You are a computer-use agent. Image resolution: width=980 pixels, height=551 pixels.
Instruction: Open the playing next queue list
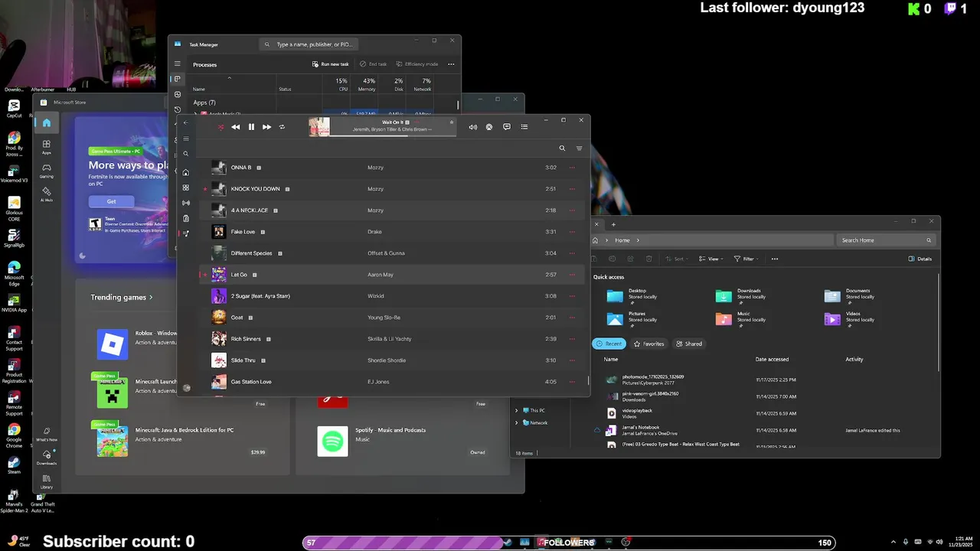point(524,127)
